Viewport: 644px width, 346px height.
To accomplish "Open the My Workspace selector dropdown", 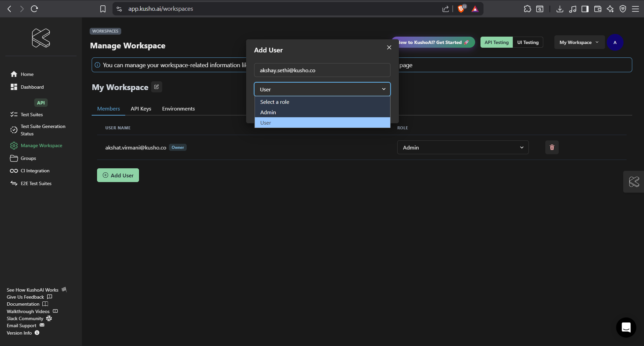I will [579, 42].
